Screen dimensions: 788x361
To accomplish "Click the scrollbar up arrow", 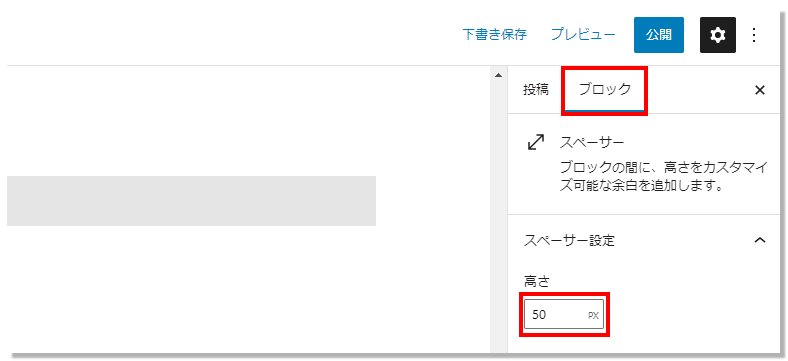I will [x=499, y=75].
